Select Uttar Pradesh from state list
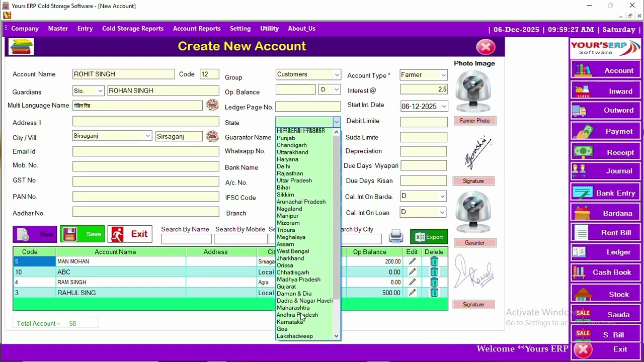The width and height of the screenshot is (644, 362). [x=294, y=180]
